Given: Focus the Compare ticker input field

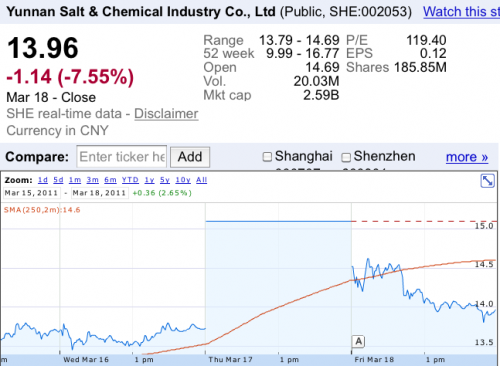Looking at the screenshot, I should click(122, 156).
